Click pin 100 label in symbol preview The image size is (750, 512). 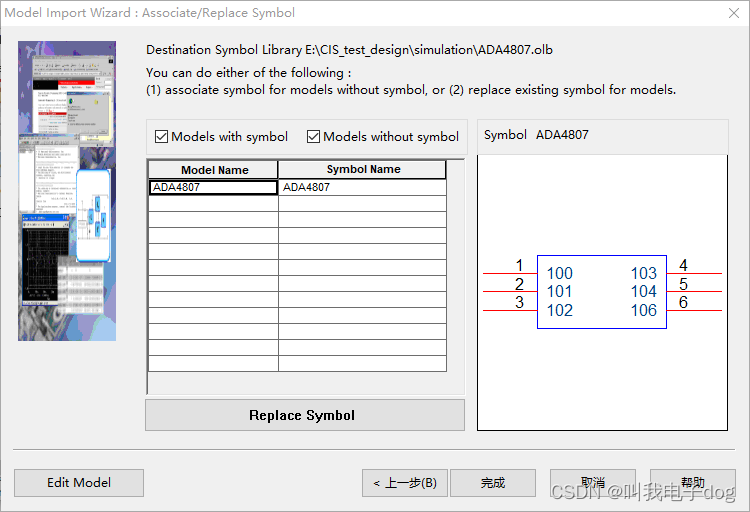[560, 273]
